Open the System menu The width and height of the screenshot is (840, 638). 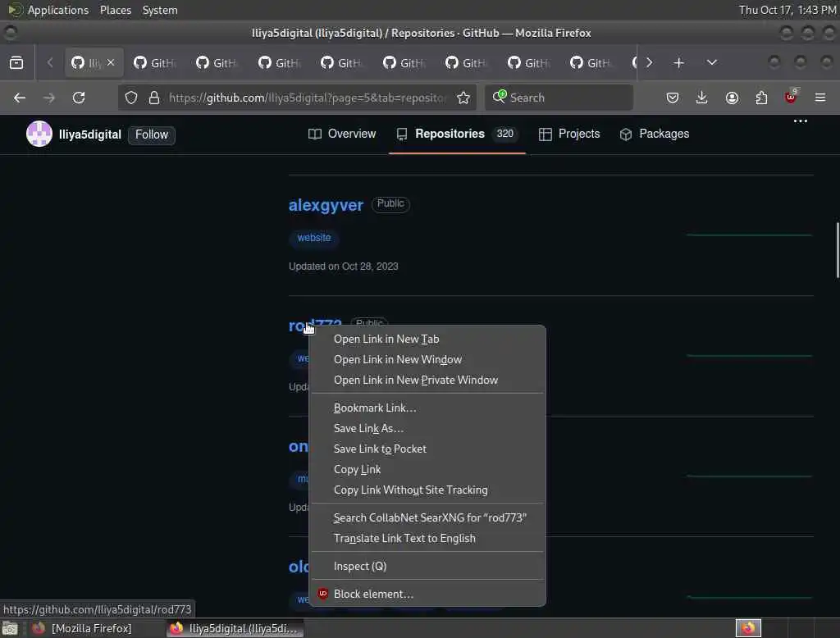(160, 10)
